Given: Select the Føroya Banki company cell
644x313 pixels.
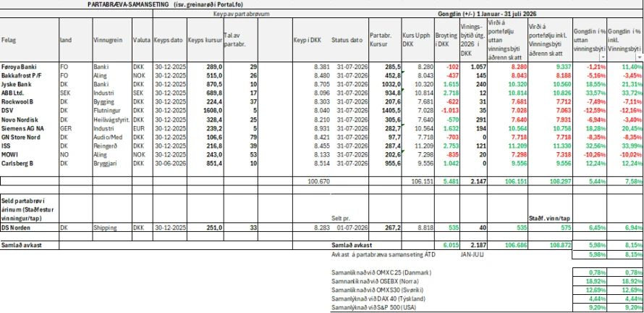Looking at the screenshot, I should tap(30, 66).
